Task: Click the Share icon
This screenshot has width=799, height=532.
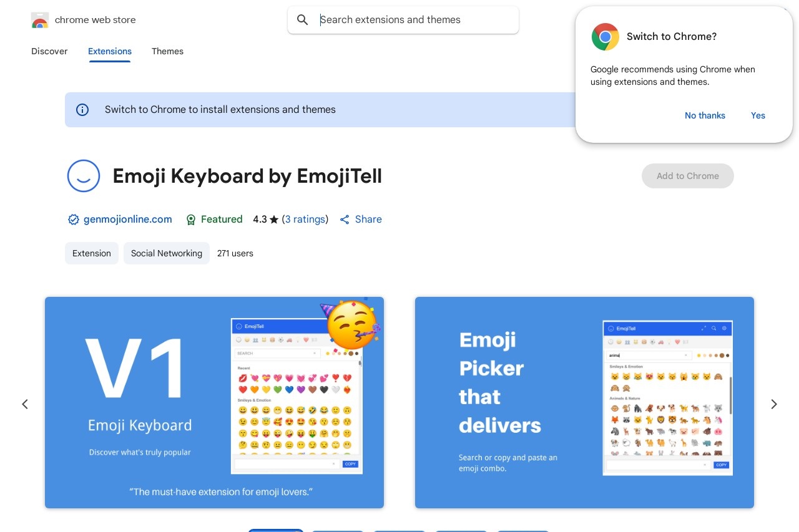Action: click(345, 220)
